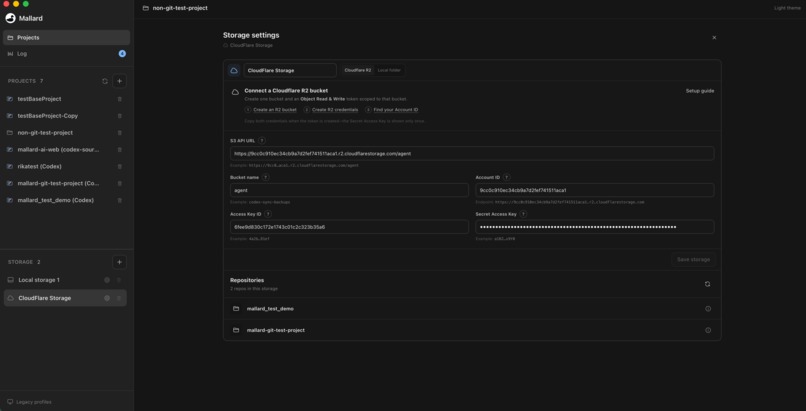Delete rikatest (Codex) with trash icon
This screenshot has width=806, height=411.
coord(120,166)
